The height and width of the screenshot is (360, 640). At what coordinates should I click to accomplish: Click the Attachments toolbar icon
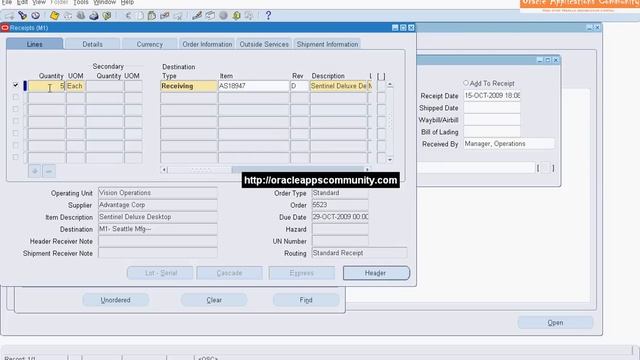(x=236, y=16)
